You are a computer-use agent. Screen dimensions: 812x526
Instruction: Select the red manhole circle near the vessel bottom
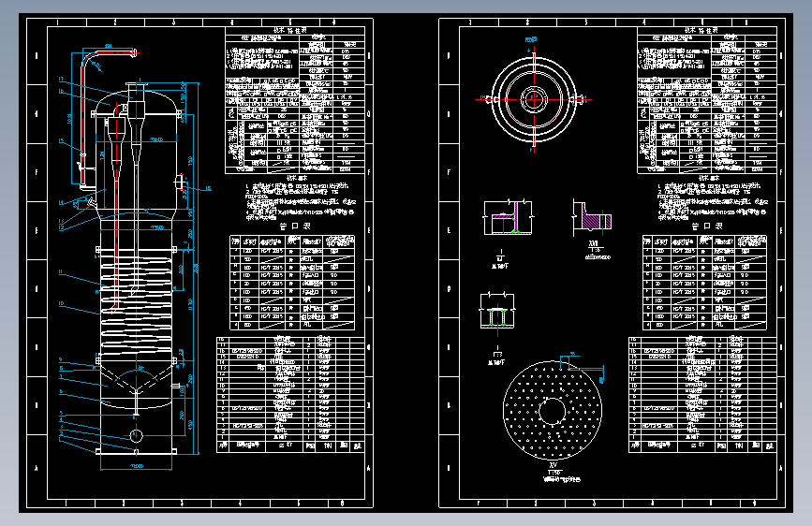point(136,435)
